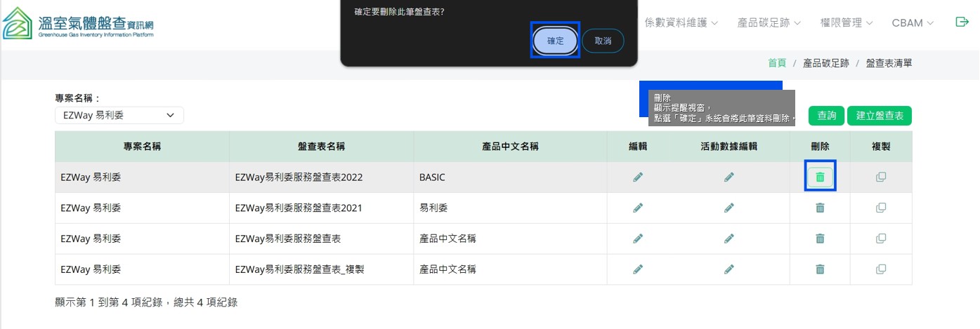Viewport: 980px width, 329px height.
Task: Cancel the delete dialog with 取消
Action: pos(603,41)
